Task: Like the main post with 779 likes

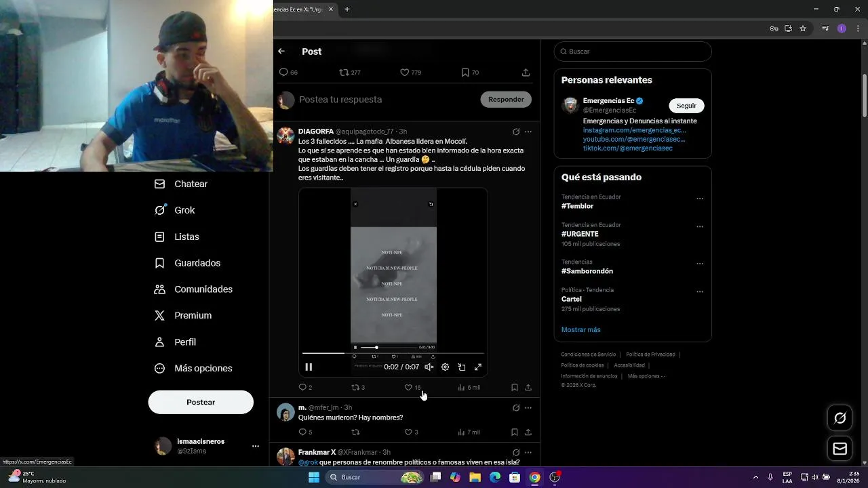Action: tap(410, 73)
